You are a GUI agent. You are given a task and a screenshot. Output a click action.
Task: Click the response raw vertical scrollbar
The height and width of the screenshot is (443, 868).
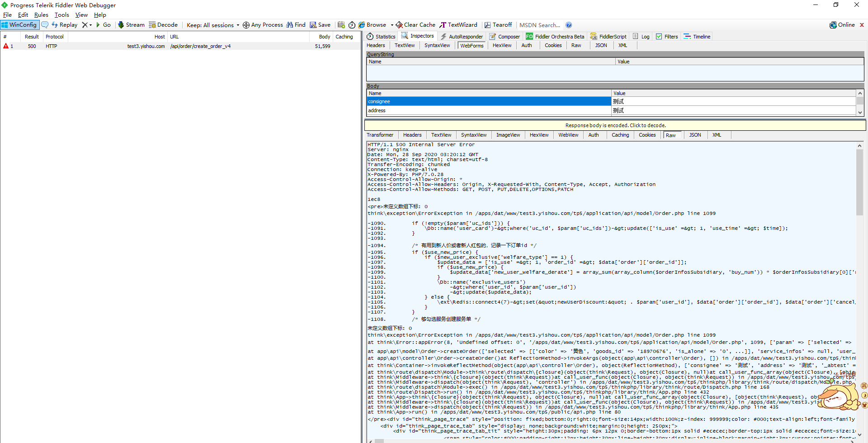point(859,182)
